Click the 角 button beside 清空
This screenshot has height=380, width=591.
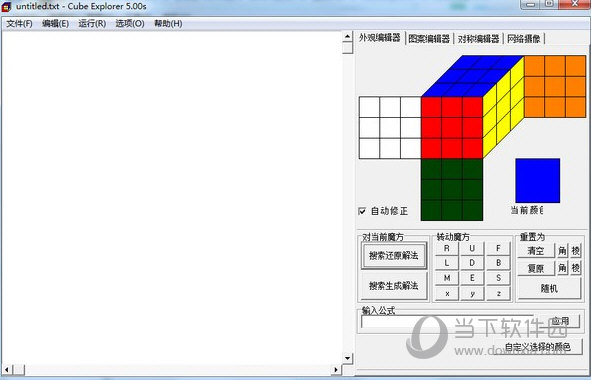click(562, 250)
